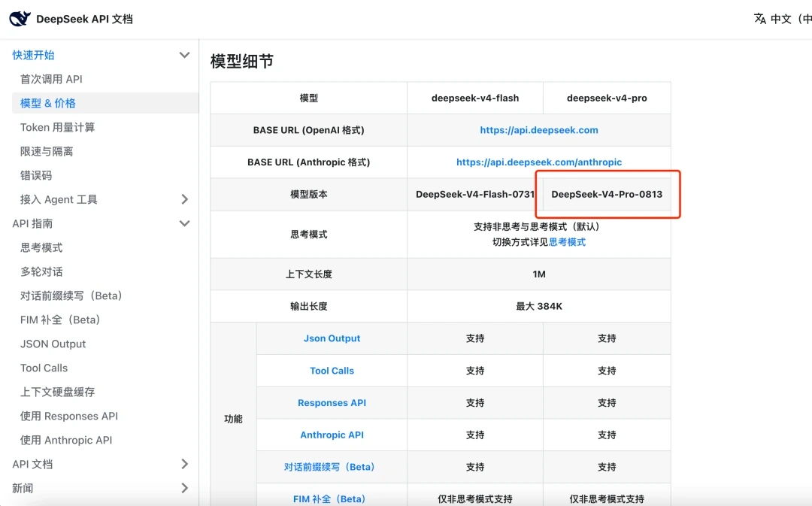Follow the https://api.deepseek.com link
This screenshot has width=812, height=506.
click(x=539, y=130)
